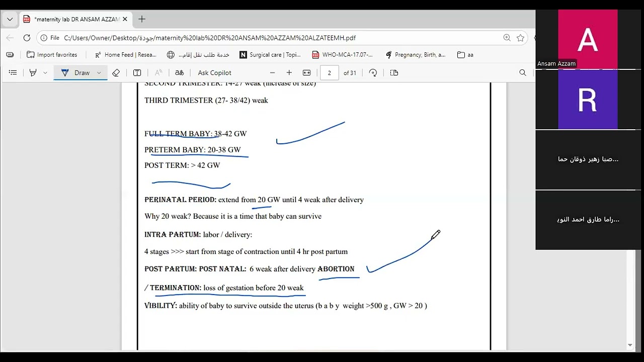Viewport: 644px width, 362px height.
Task: Refresh the current page
Action: tap(27, 38)
